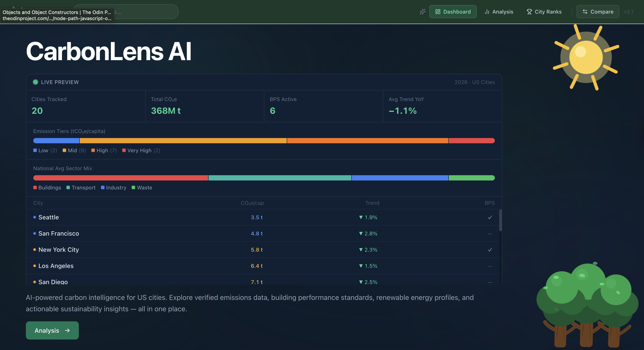
Task: Select the Transport legend item
Action: 81,188
